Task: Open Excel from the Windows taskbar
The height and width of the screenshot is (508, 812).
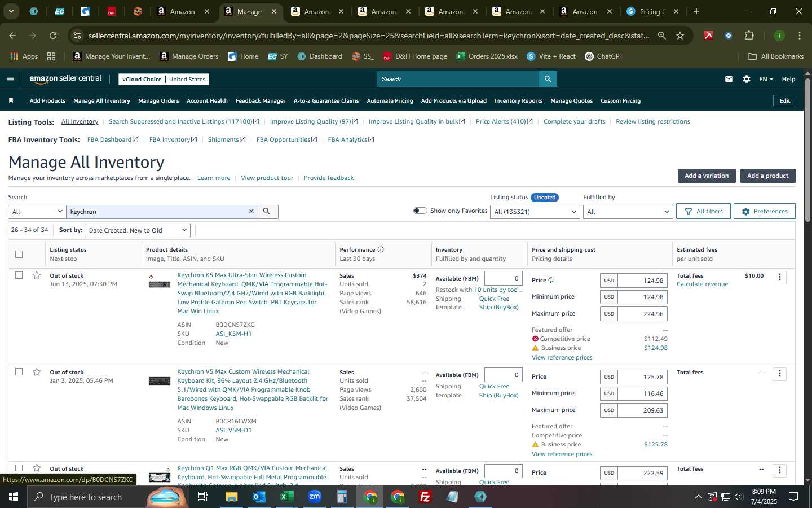Action: (286, 497)
